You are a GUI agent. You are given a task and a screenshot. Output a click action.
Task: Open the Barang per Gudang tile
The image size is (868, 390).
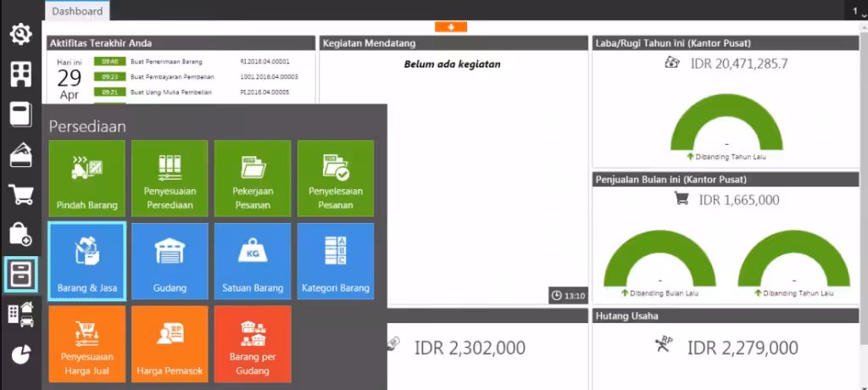tap(253, 344)
